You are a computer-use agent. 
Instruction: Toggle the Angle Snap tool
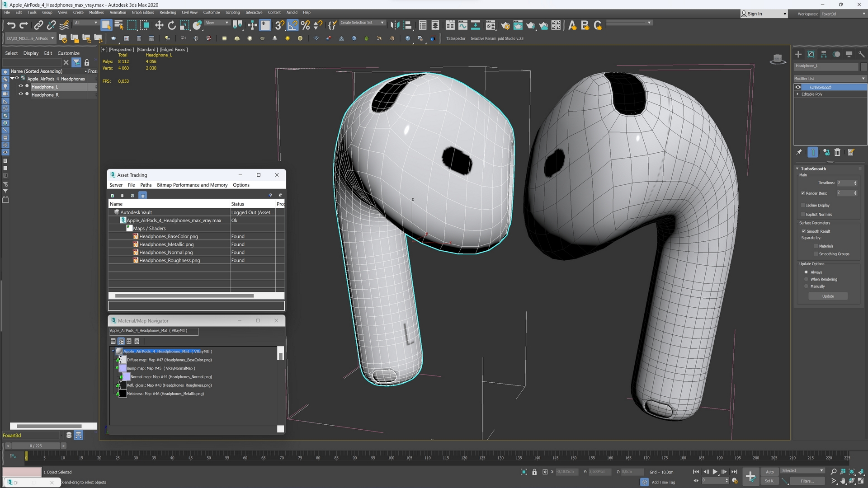(x=293, y=25)
